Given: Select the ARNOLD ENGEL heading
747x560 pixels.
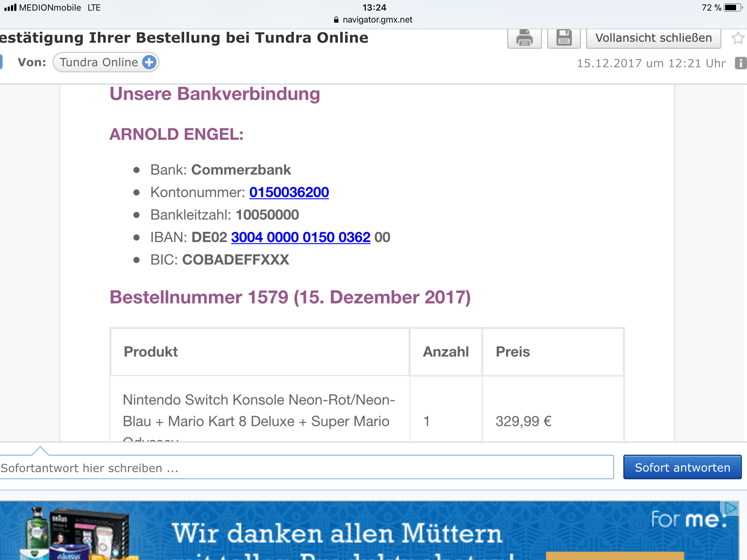Looking at the screenshot, I should coord(177,134).
